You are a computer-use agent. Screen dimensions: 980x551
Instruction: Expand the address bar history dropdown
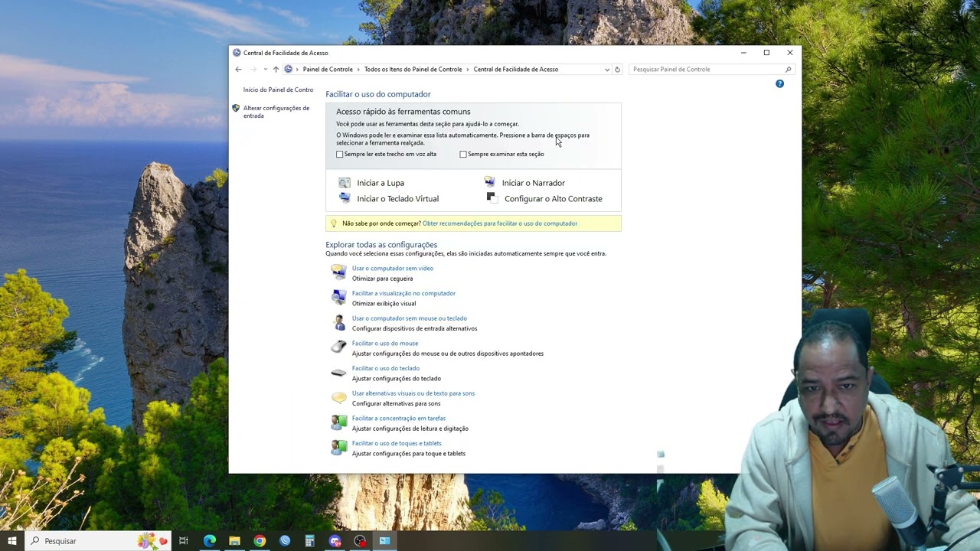coord(607,70)
